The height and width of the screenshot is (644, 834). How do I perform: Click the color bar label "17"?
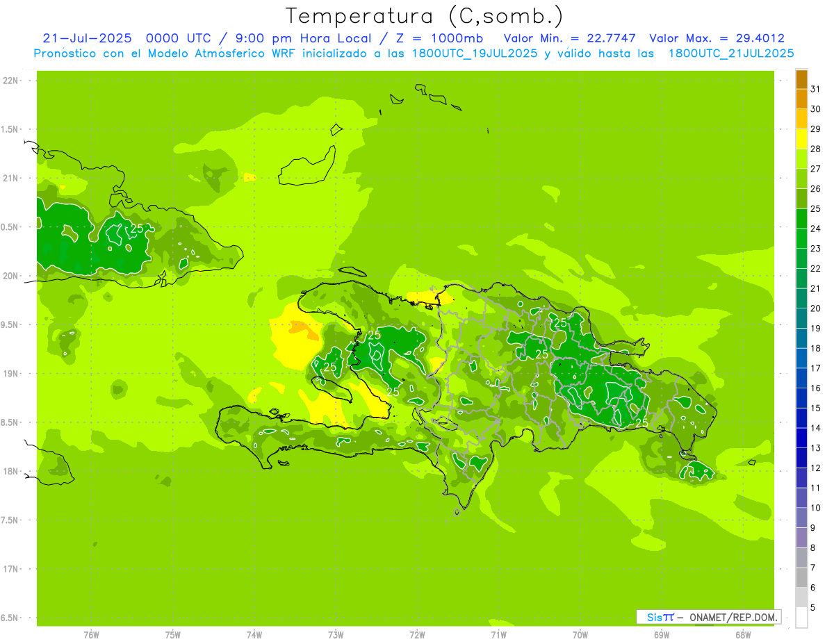pyautogui.click(x=815, y=368)
